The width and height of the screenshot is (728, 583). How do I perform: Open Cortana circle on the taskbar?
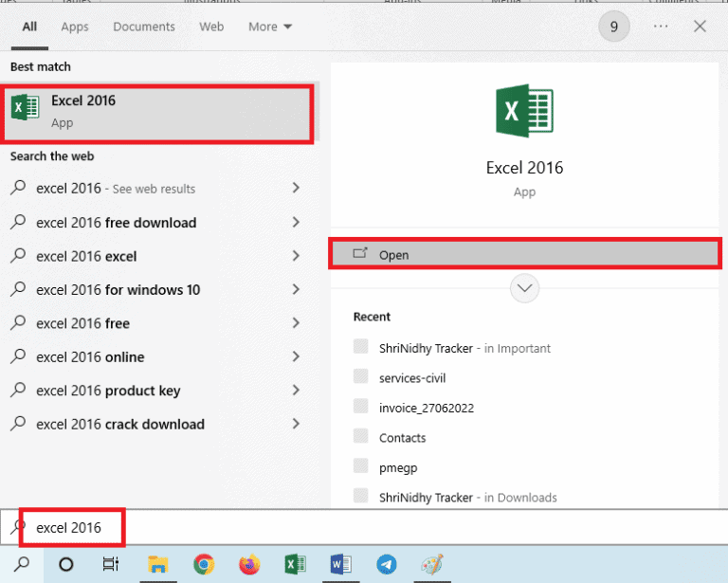(x=66, y=564)
